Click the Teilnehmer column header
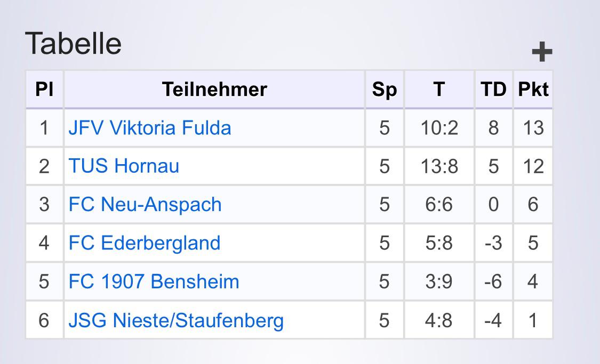The width and height of the screenshot is (600, 364). pos(214,90)
